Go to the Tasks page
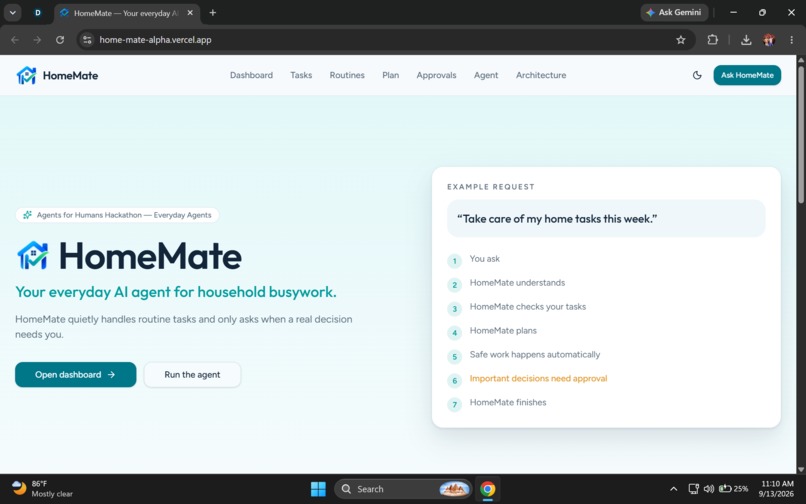 click(301, 75)
